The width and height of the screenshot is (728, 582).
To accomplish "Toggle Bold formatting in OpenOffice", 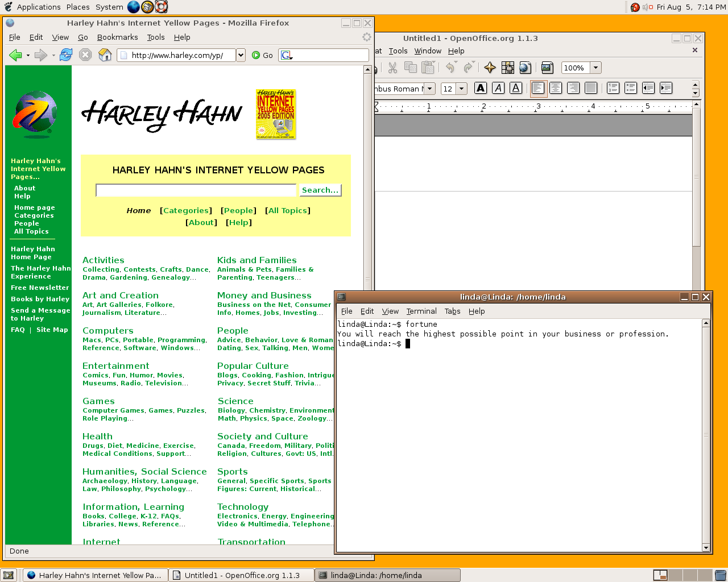I will pos(481,88).
